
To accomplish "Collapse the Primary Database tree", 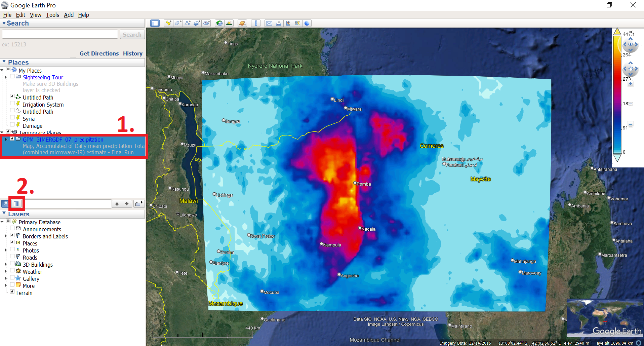I will click(x=2, y=222).
